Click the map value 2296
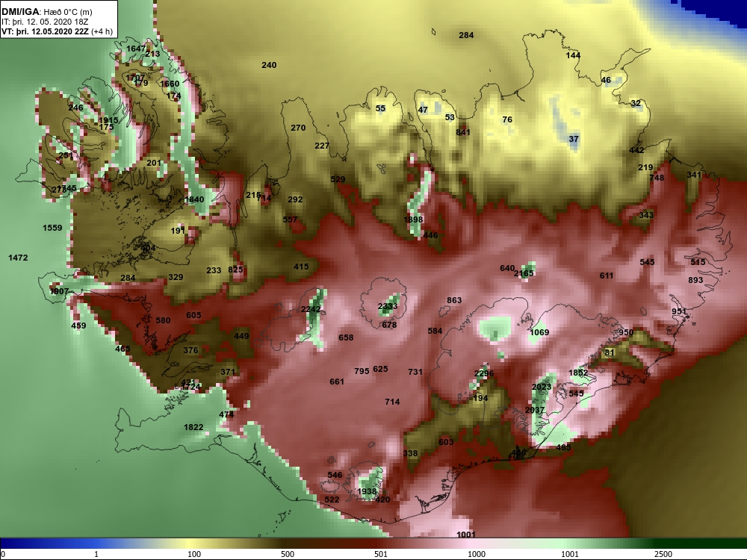This screenshot has height=560, width=747. coord(484,373)
